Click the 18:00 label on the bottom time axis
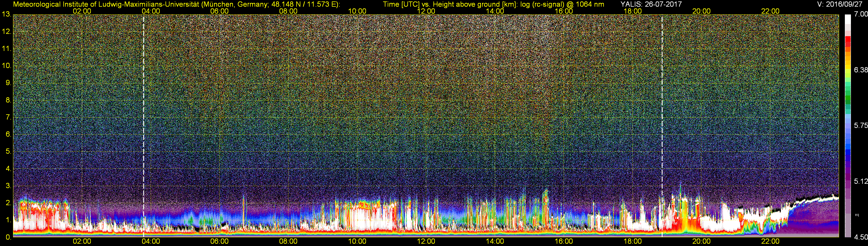 coord(632,241)
